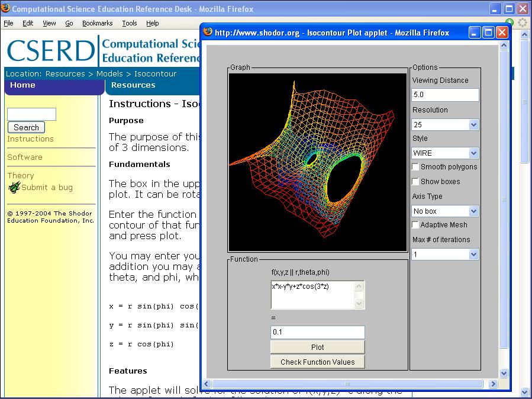Click the Check Function Values button
This screenshot has width=532, height=399.
pos(318,362)
